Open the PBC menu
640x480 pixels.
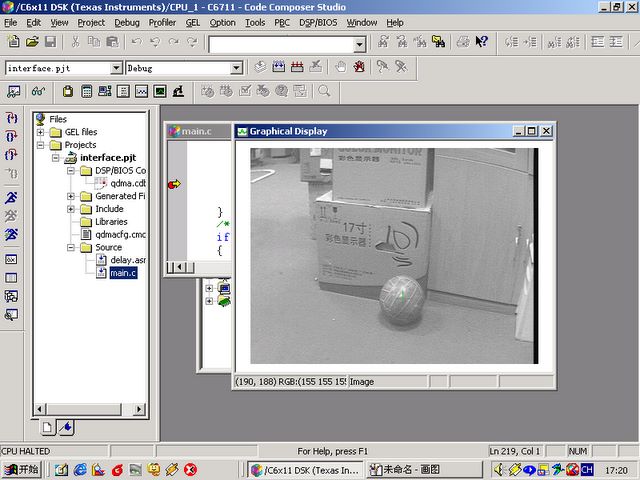pos(282,23)
